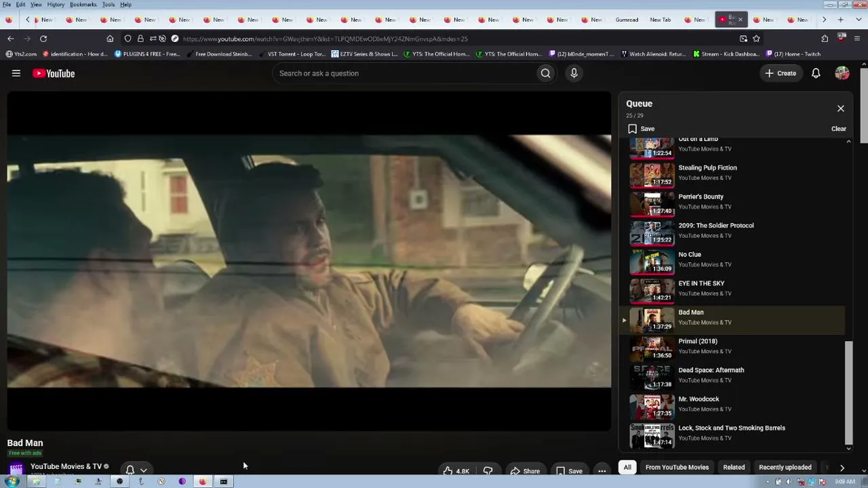Screen dimensions: 868x488
Task: Open the more actions ellipsis menu
Action: pos(601,471)
